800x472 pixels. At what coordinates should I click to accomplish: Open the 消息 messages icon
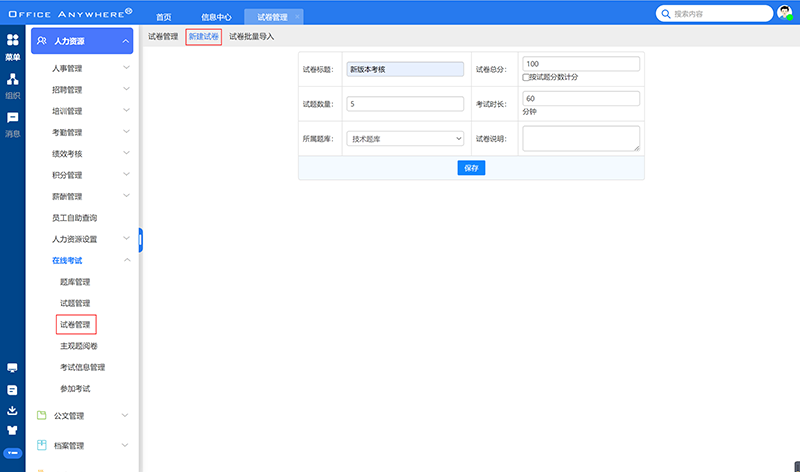click(12, 118)
